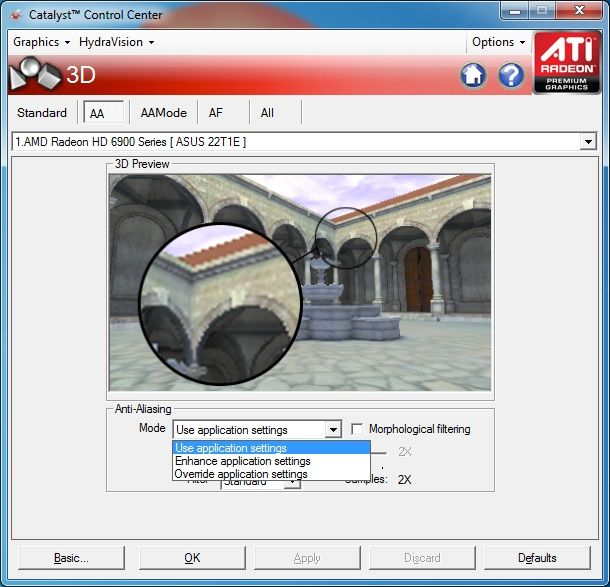Click the ATI Radeon Premium Graphics logo
Image resolution: width=610 pixels, height=587 pixels.
point(567,62)
